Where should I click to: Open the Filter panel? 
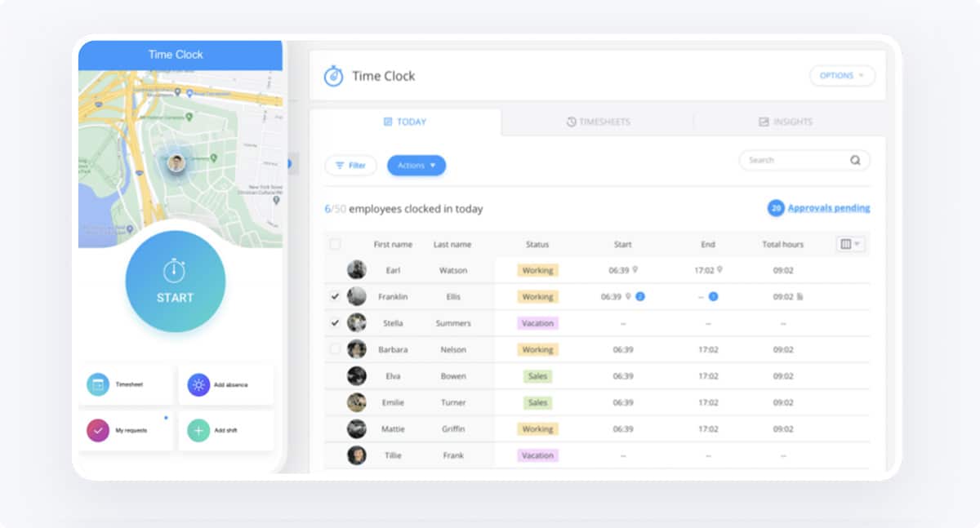[x=350, y=165]
